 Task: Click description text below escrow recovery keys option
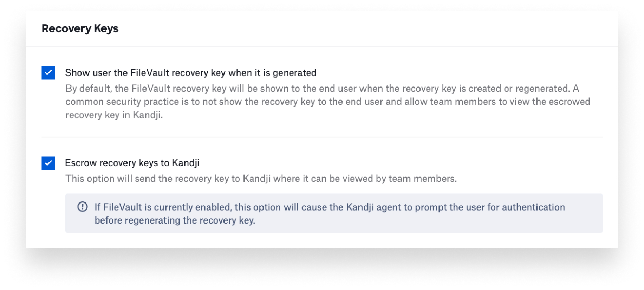pyautogui.click(x=261, y=179)
